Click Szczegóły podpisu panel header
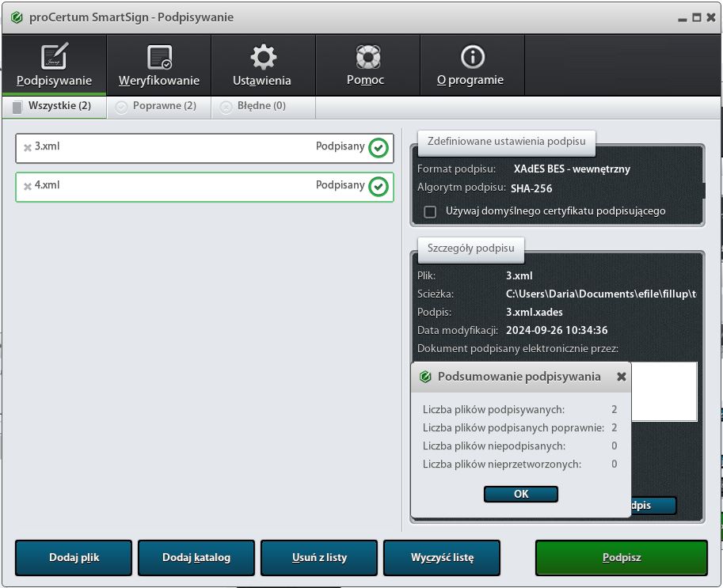723x588 pixels. pyautogui.click(x=470, y=248)
